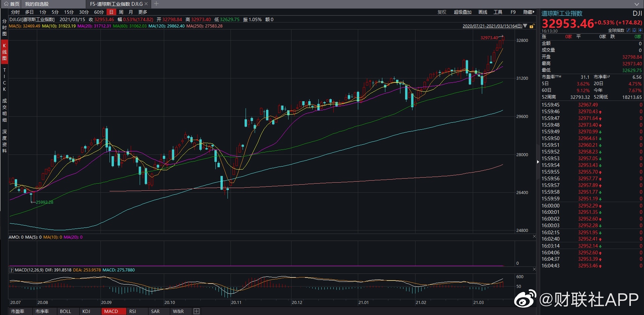Switch chart to 分时 intraday view
The height and width of the screenshot is (315, 644).
15,12
